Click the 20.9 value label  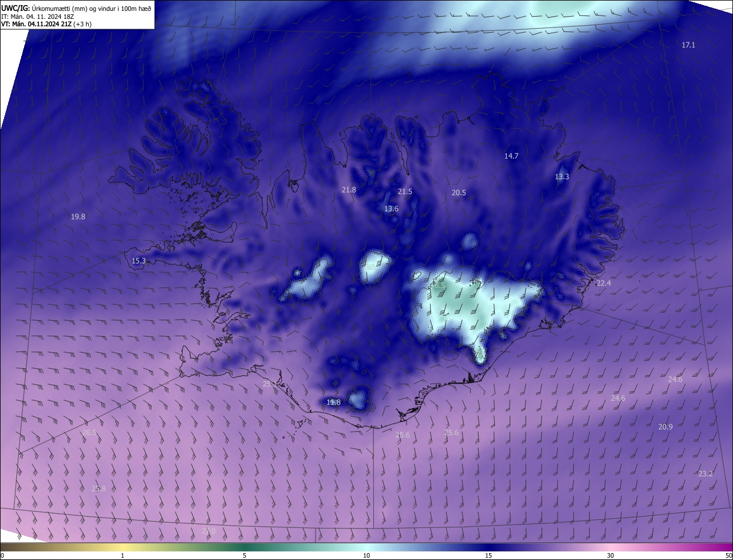click(665, 427)
